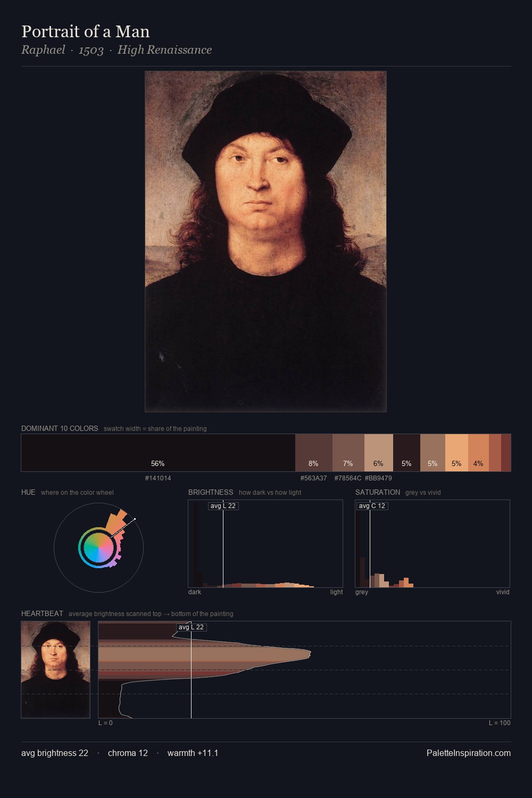Click the hex code "#563A37"

coord(314,478)
